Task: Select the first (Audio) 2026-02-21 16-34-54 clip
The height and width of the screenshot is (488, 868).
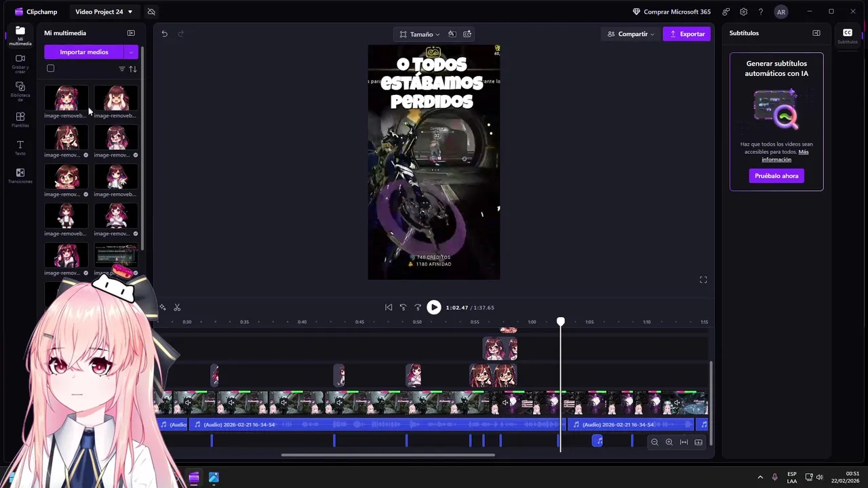Action: [x=376, y=425]
